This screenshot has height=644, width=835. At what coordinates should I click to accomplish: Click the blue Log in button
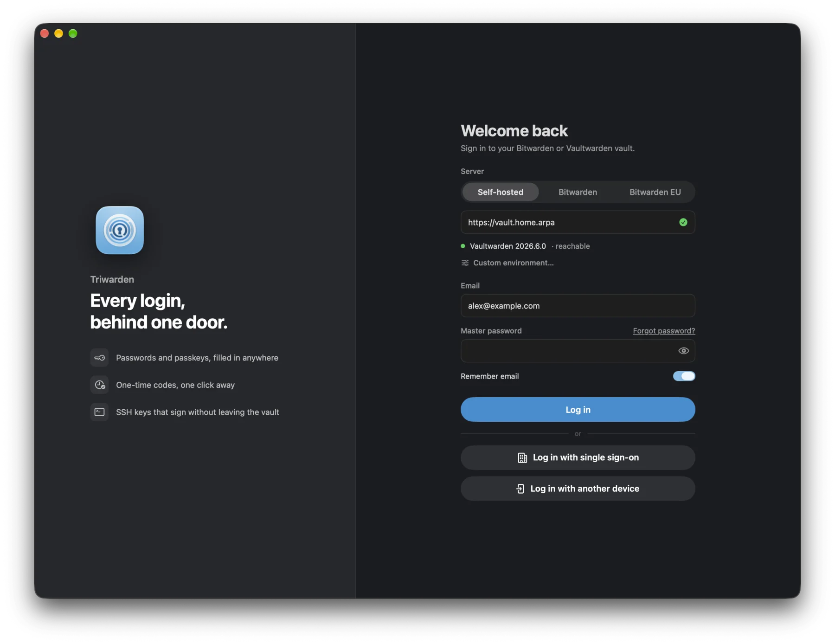pyautogui.click(x=578, y=410)
